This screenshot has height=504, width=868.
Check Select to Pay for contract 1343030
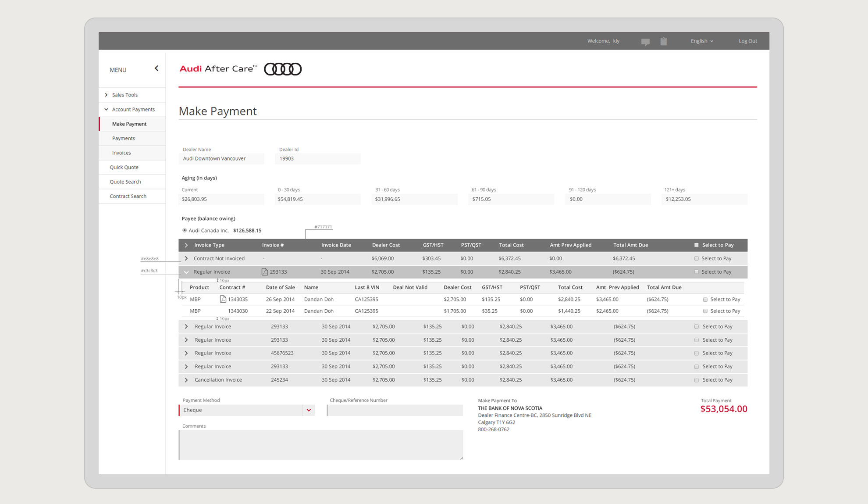[x=705, y=311]
